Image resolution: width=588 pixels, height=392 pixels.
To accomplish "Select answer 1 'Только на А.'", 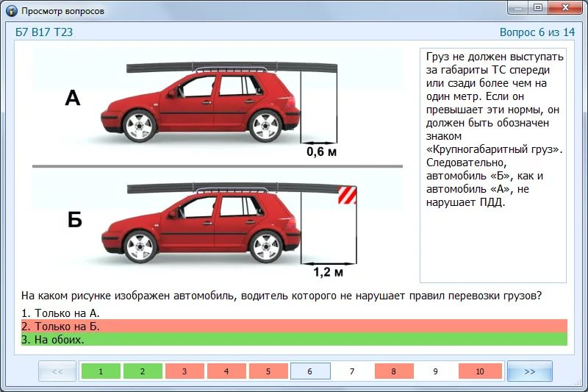I will pos(294,313).
